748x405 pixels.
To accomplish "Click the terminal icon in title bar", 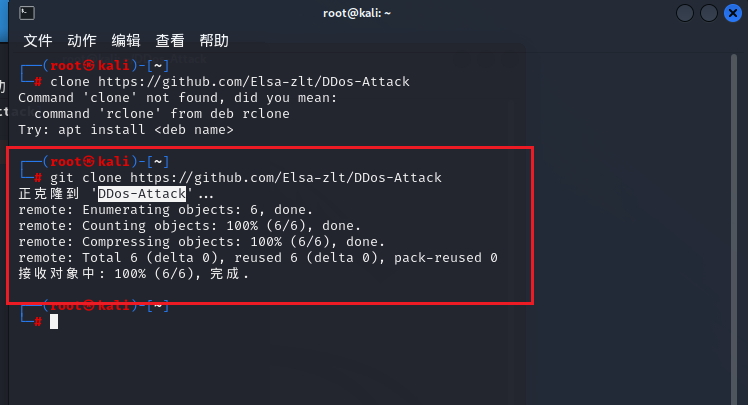I will [27, 13].
